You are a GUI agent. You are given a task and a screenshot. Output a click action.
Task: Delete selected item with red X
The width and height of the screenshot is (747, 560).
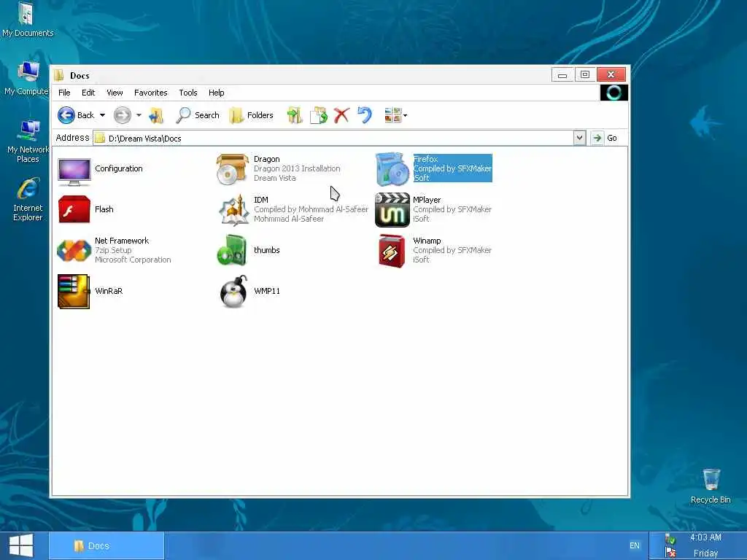click(341, 115)
